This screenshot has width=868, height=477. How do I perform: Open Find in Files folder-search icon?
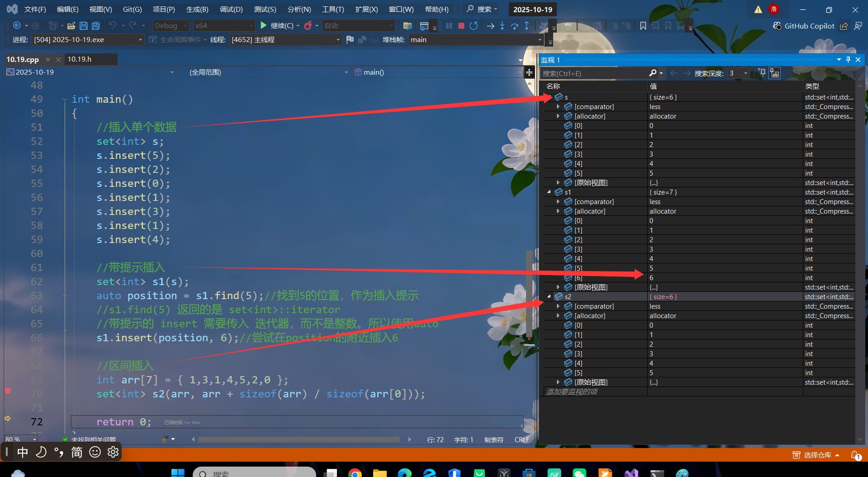(x=408, y=26)
